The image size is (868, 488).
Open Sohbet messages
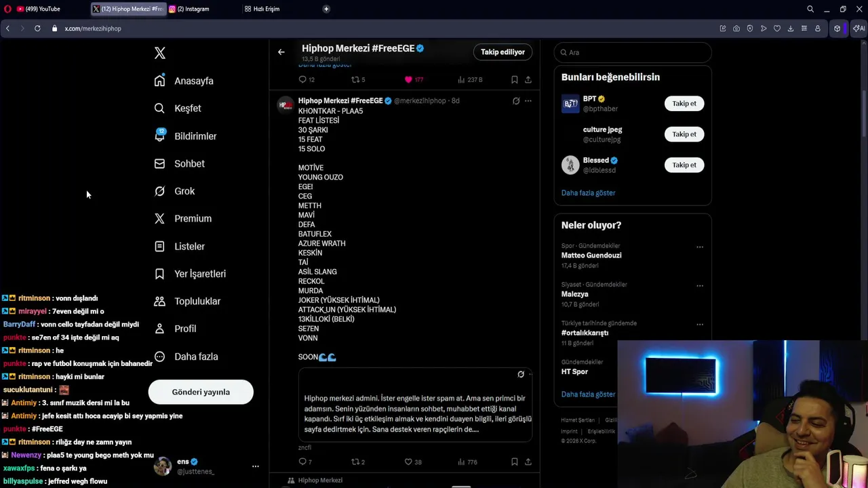(x=179, y=163)
